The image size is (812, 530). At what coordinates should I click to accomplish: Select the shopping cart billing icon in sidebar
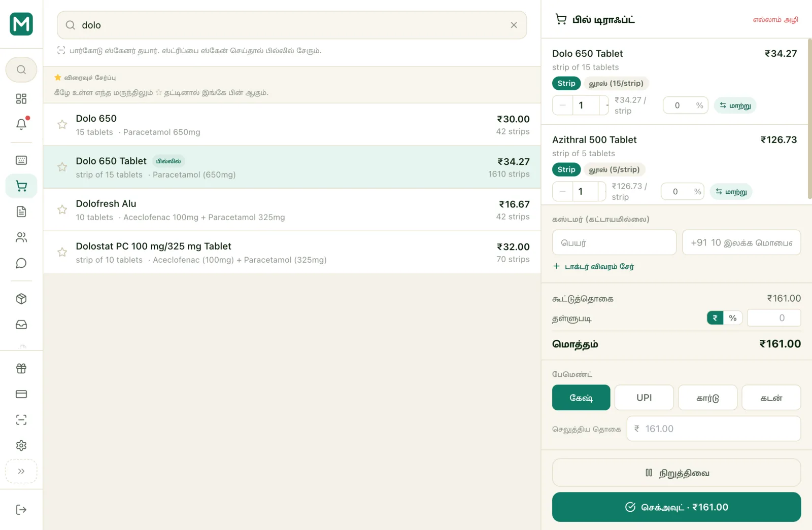click(21, 186)
